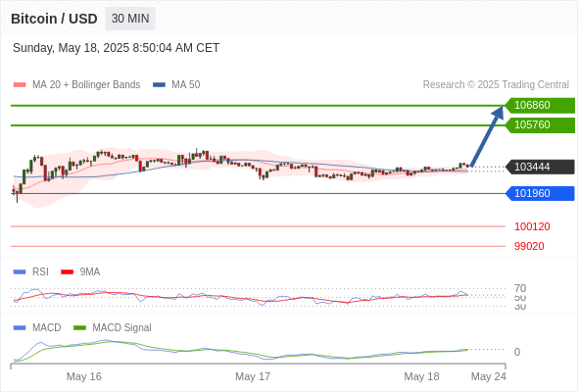The height and width of the screenshot is (392, 578).
Task: Click the red 9MA legend marker
Action: (x=67, y=272)
